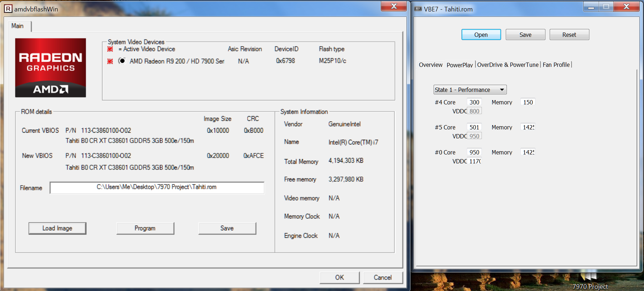
Task: Click the #4 Core clock field
Action: pyautogui.click(x=474, y=102)
